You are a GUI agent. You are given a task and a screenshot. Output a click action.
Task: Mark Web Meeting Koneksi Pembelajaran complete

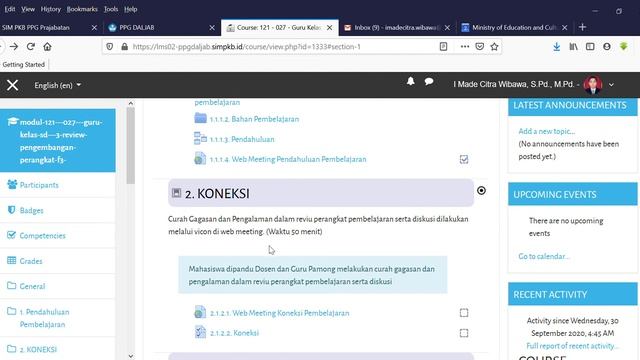464,313
